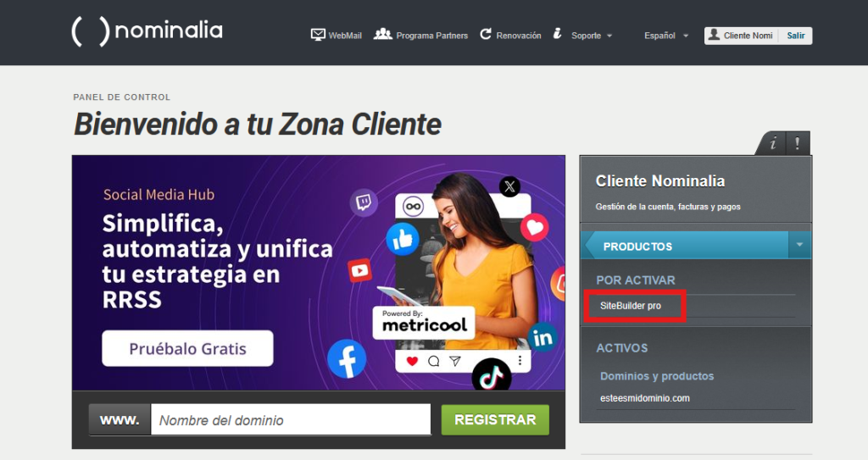Click the Nominalia logo

coord(147,31)
